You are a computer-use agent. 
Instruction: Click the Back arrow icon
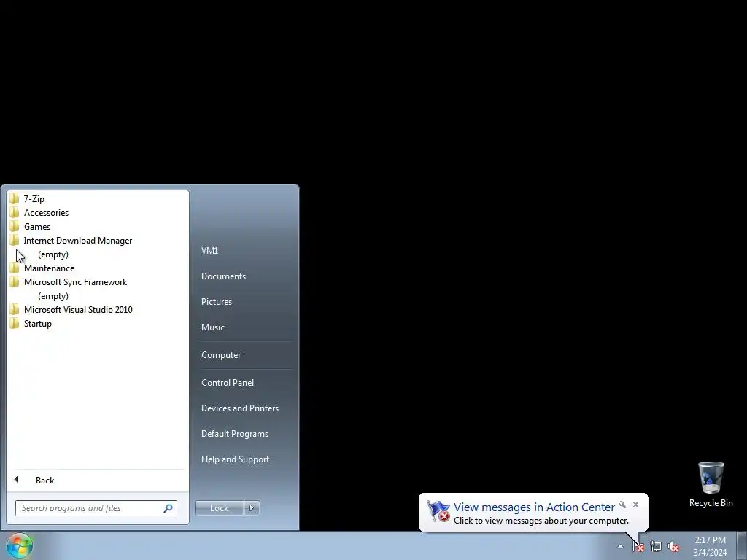(x=17, y=480)
